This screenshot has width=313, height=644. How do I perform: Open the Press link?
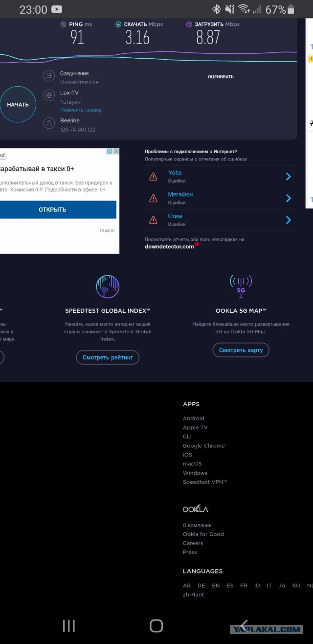tap(190, 552)
